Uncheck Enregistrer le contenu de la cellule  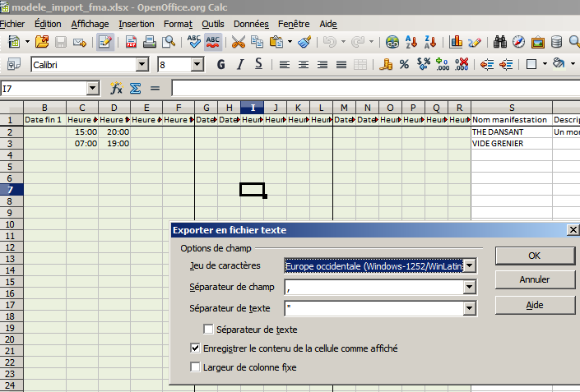(x=195, y=348)
